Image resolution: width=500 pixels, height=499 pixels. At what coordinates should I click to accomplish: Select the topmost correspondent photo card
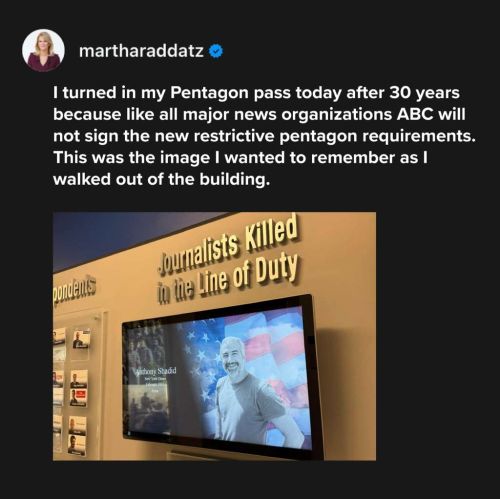81,339
